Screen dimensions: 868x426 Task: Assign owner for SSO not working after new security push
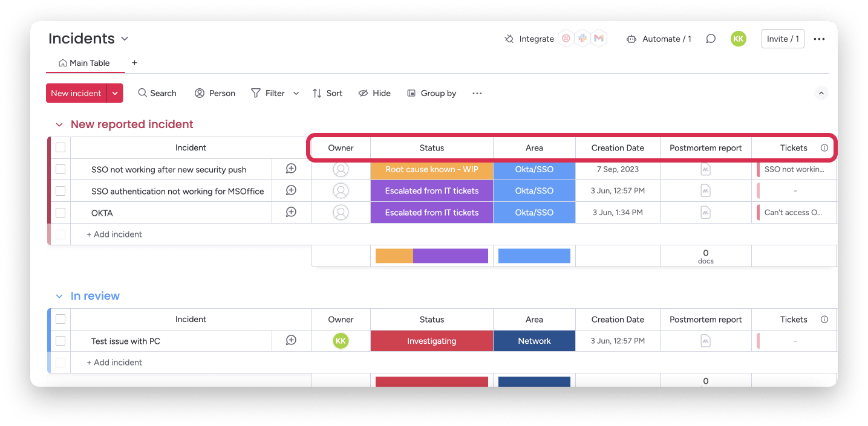pos(341,170)
